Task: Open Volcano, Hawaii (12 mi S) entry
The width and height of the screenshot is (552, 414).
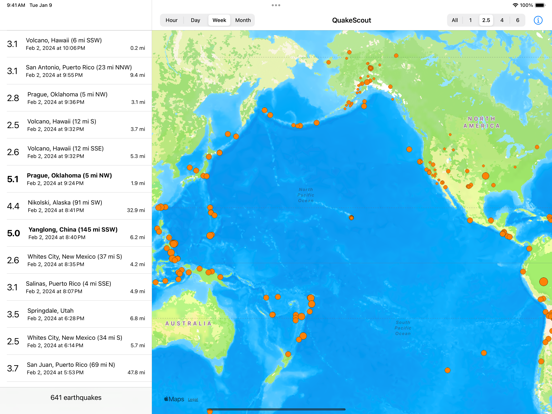Action: 76,125
